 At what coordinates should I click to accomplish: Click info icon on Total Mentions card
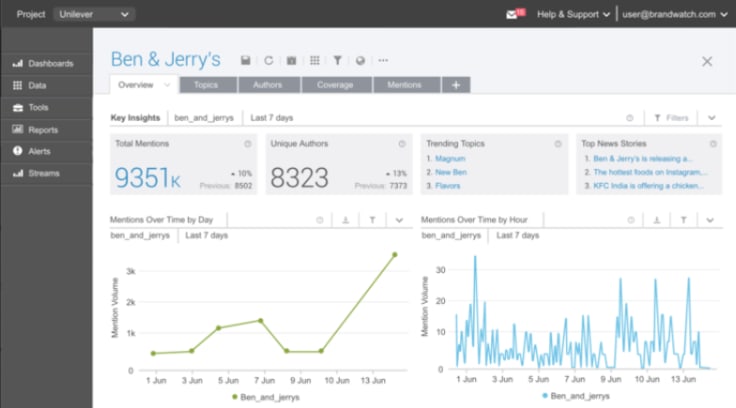[x=247, y=144]
